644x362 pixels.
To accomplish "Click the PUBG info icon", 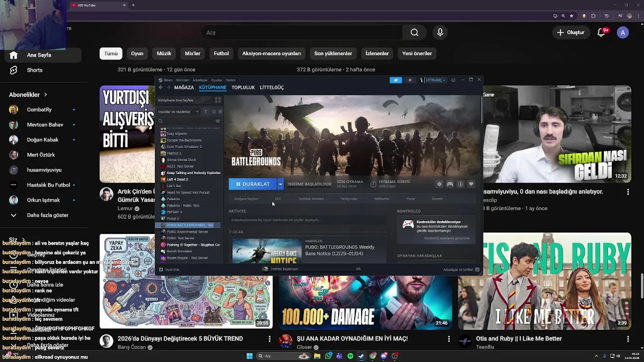I will pos(460,184).
